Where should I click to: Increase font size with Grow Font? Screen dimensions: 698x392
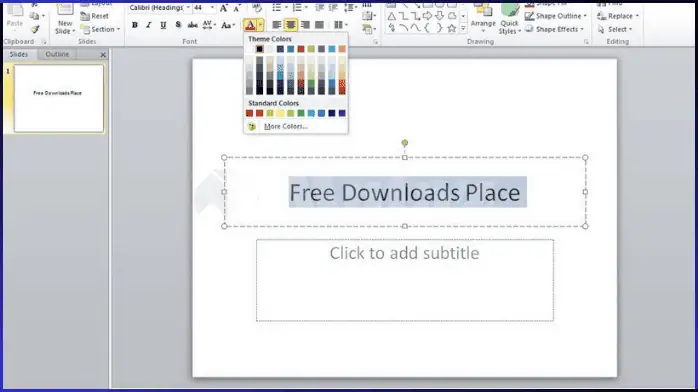[x=224, y=8]
